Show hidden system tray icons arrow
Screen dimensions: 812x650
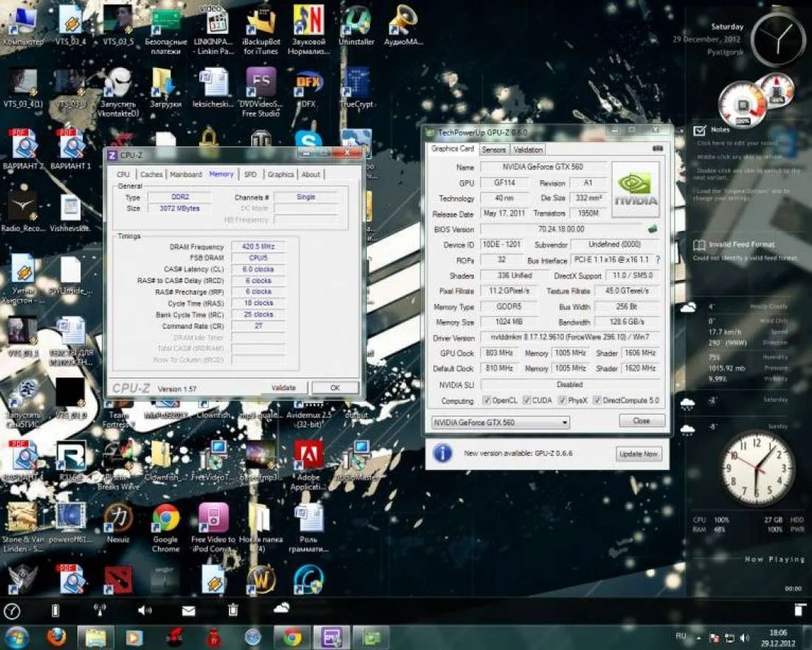698,637
